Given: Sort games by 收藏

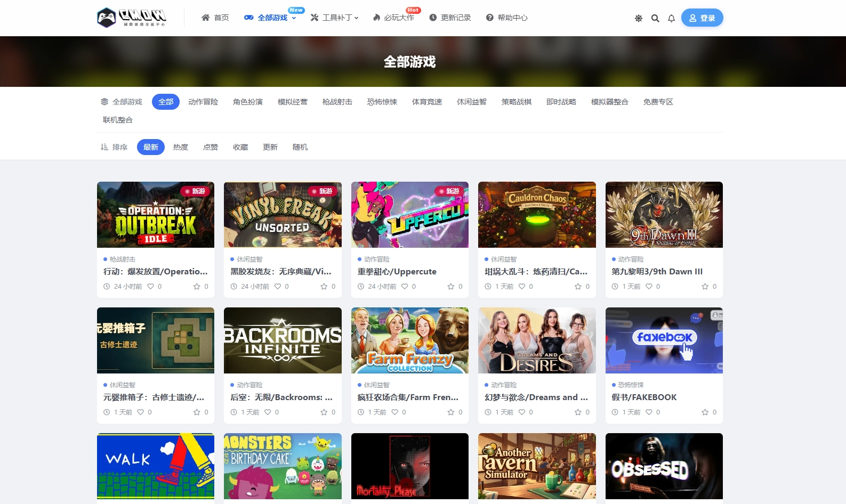Looking at the screenshot, I should [240, 147].
